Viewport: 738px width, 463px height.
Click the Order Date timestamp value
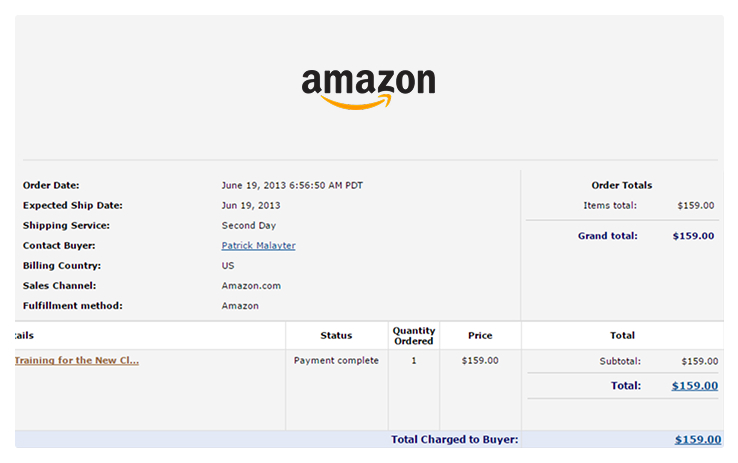tap(284, 186)
